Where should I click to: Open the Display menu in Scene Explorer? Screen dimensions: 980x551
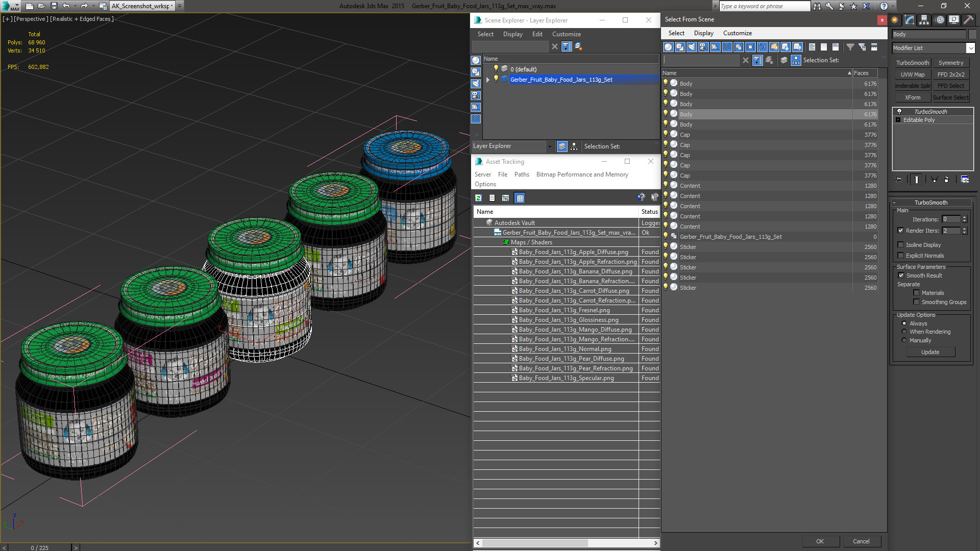click(x=512, y=34)
